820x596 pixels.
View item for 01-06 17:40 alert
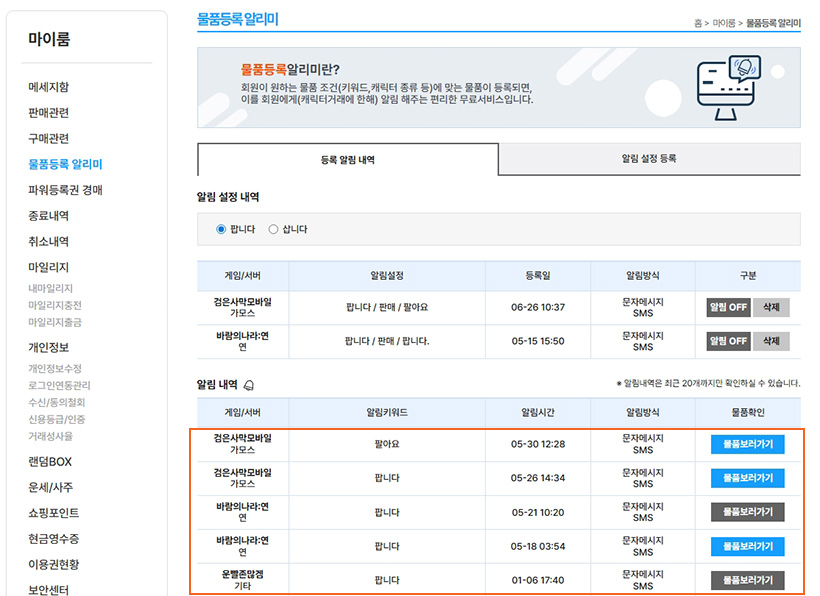tap(747, 580)
